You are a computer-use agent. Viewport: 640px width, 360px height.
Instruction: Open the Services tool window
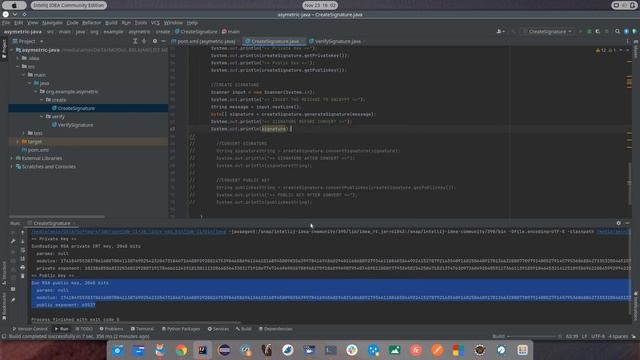[218, 329]
